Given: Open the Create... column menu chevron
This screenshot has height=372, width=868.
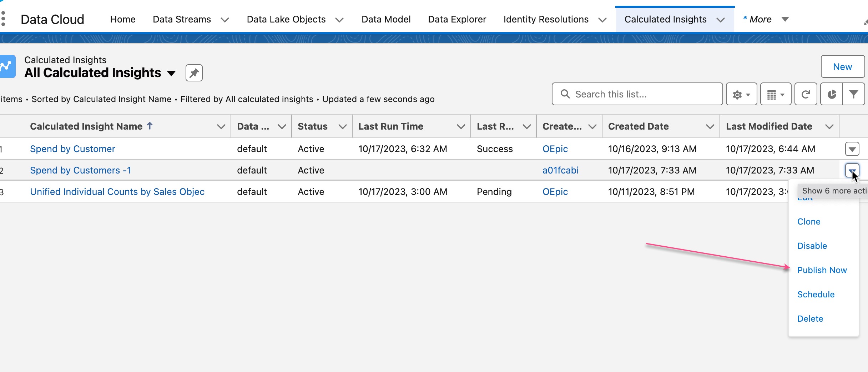Looking at the screenshot, I should pyautogui.click(x=592, y=126).
